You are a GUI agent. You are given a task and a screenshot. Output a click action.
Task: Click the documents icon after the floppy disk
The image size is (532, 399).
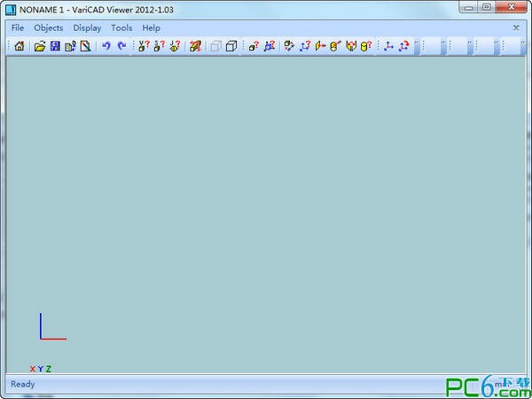click(71, 46)
